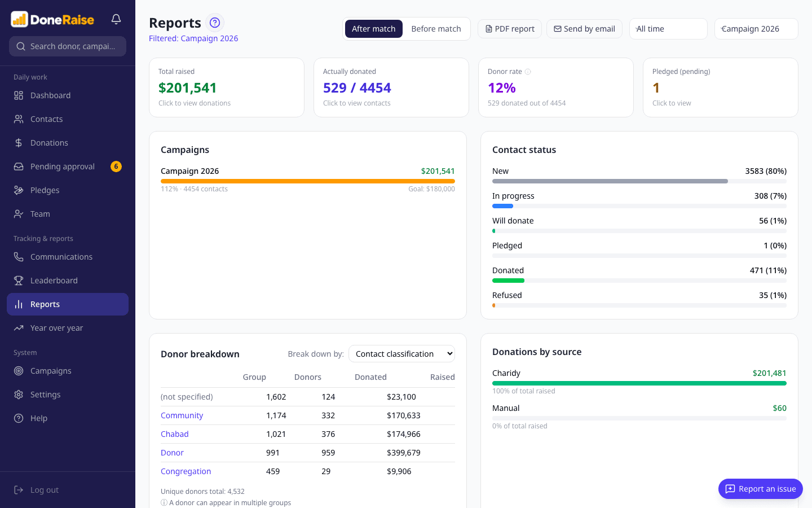
Task: Open the Total raised card
Action: pyautogui.click(x=227, y=87)
